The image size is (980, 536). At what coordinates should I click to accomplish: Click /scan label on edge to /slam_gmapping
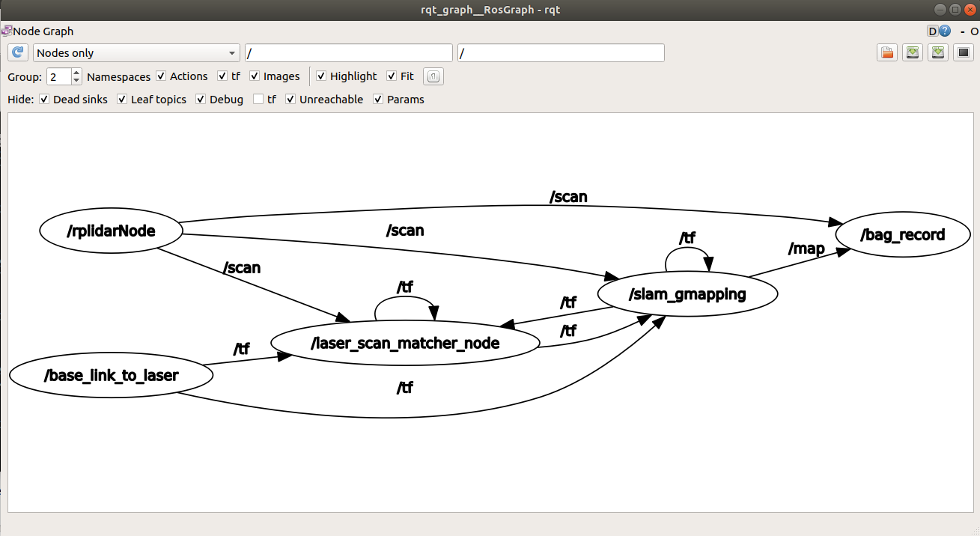pos(405,231)
